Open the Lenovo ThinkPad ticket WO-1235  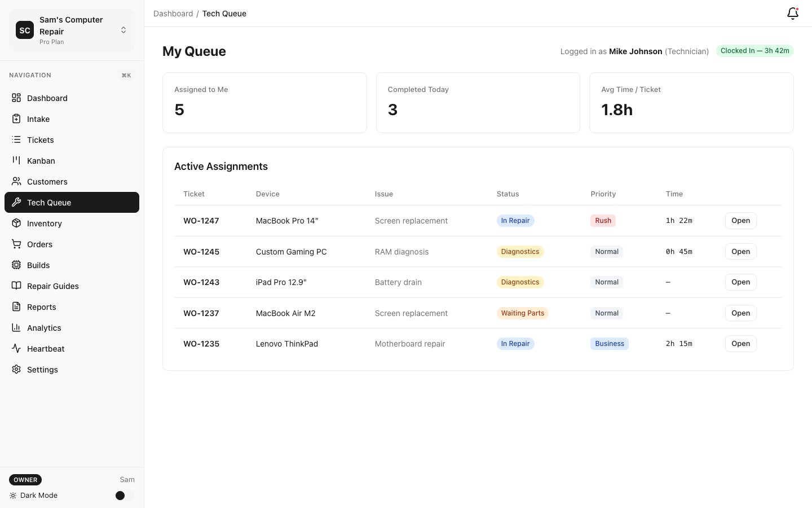[x=740, y=344]
